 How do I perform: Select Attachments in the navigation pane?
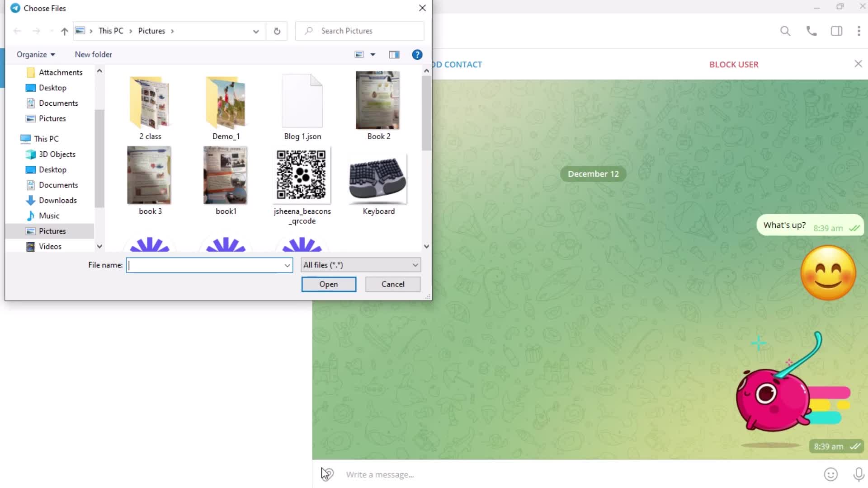[x=54, y=72]
